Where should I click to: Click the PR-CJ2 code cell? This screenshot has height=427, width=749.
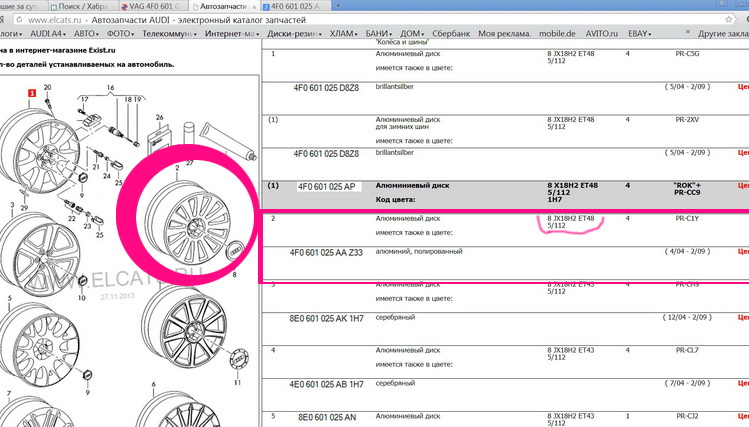687,416
